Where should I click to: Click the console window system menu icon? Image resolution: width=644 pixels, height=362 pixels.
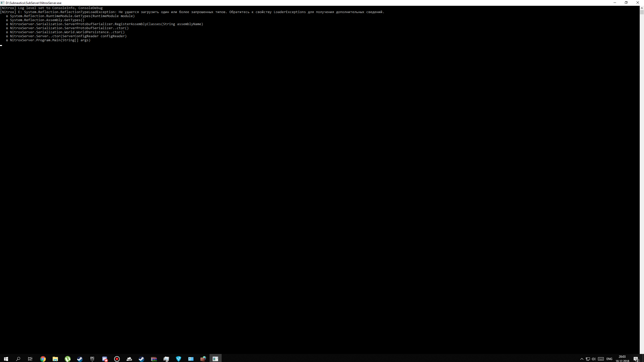click(3, 3)
